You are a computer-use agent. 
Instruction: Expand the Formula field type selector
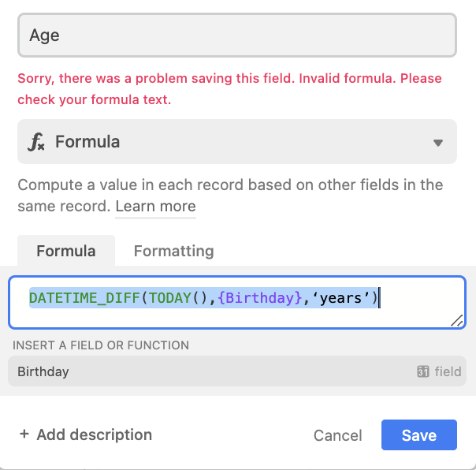(237, 142)
